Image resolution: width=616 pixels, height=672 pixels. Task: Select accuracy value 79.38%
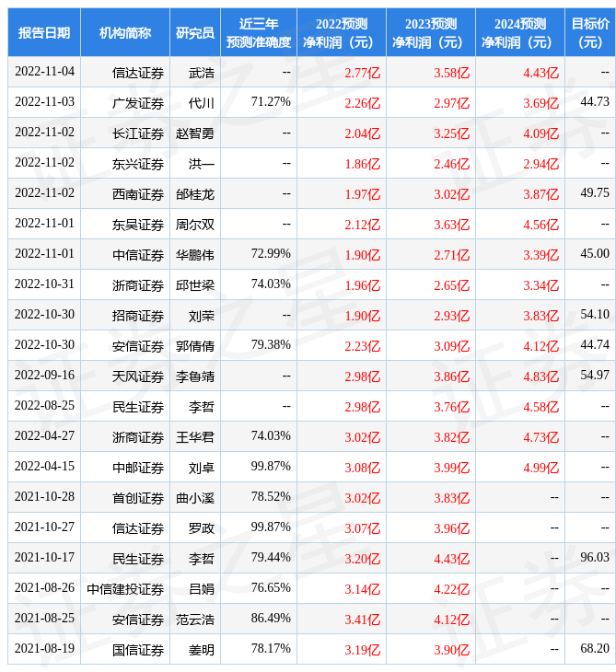pyautogui.click(x=271, y=345)
